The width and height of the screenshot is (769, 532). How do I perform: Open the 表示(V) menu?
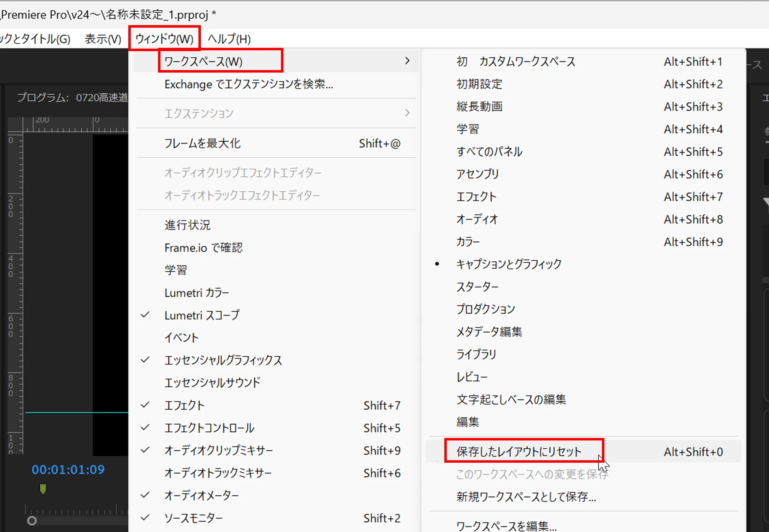tap(103, 39)
